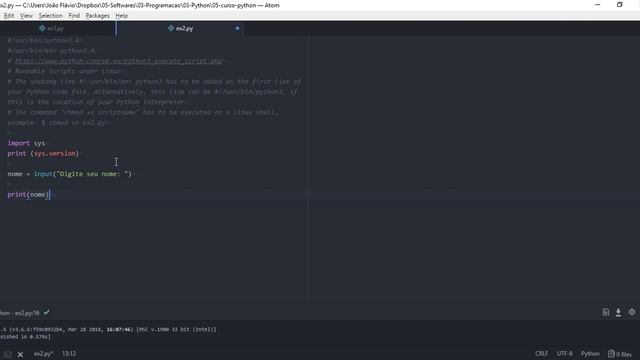Switch to the ex2.py tab
The height and width of the screenshot is (360, 640).
point(181,29)
